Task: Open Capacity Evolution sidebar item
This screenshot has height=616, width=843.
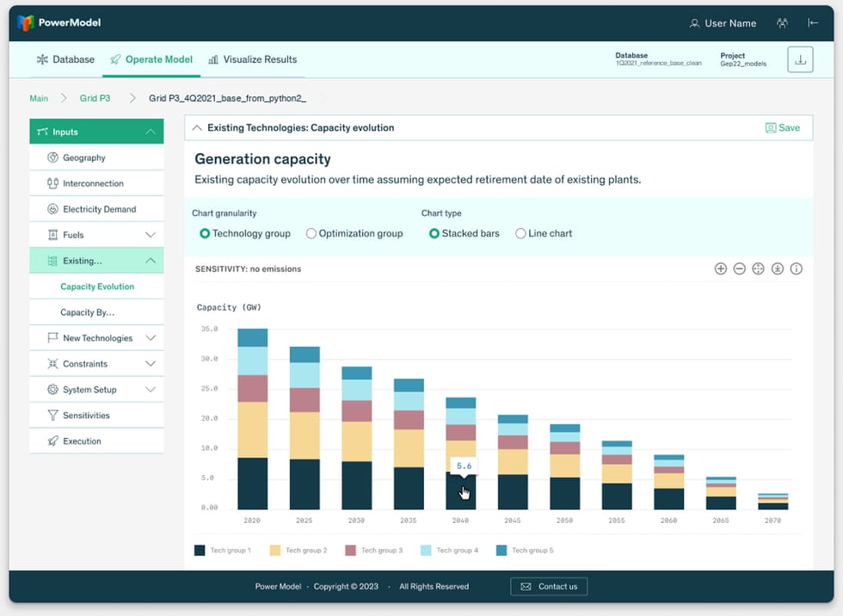Action: coord(97,286)
